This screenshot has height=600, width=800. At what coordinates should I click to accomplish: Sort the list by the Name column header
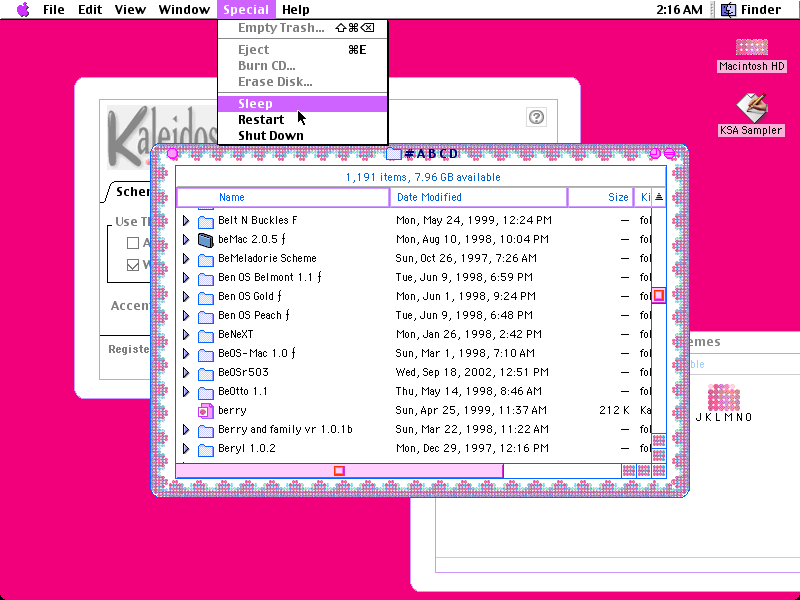click(x=283, y=197)
